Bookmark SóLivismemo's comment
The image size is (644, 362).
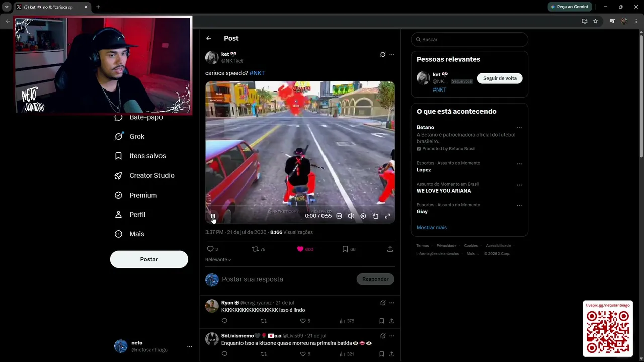382,354
